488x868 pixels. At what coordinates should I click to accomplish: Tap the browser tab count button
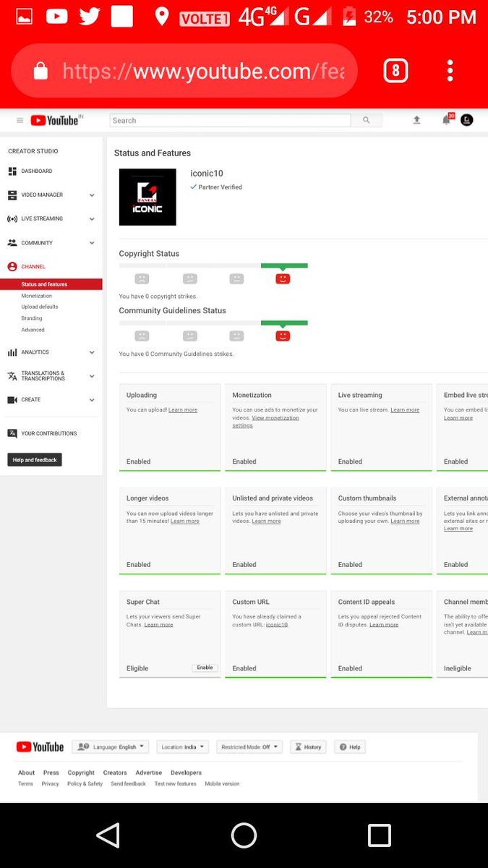tap(395, 70)
